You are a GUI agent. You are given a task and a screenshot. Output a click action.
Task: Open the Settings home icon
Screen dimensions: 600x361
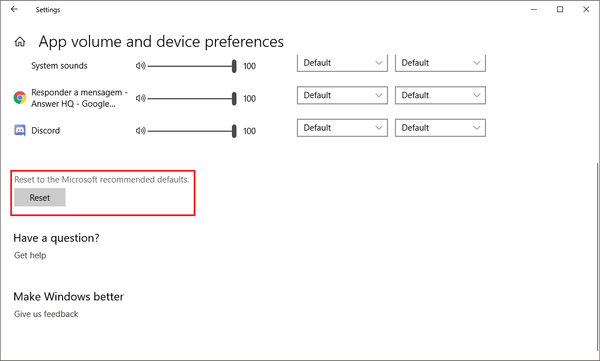pyautogui.click(x=20, y=42)
